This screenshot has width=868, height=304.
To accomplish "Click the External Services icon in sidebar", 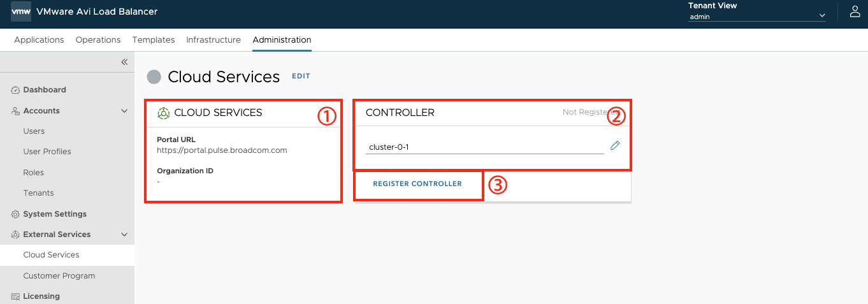I will click(x=16, y=235).
